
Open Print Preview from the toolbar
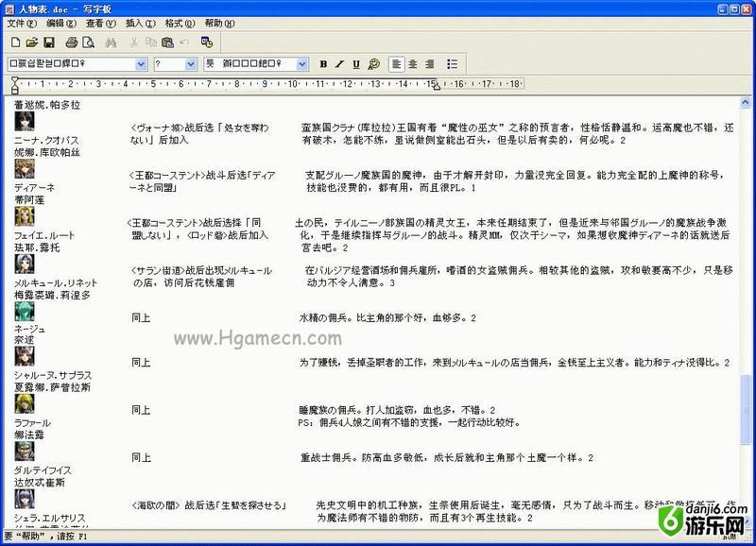pos(88,43)
